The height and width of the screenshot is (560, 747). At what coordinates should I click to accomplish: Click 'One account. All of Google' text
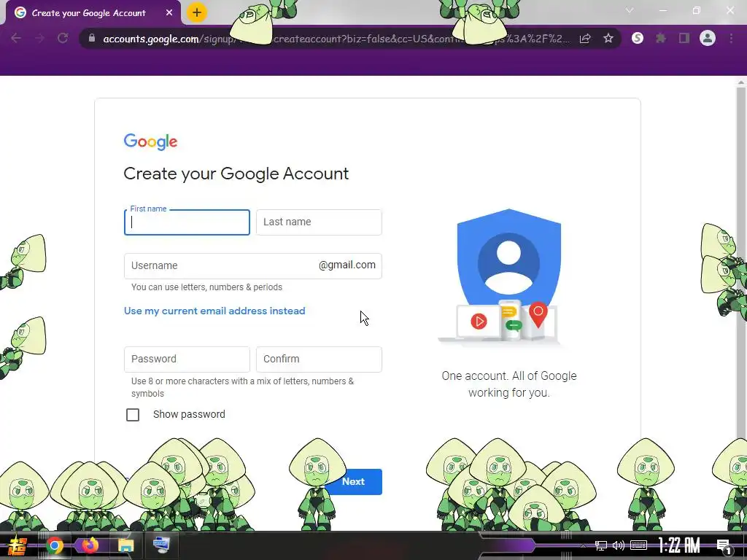[508, 376]
